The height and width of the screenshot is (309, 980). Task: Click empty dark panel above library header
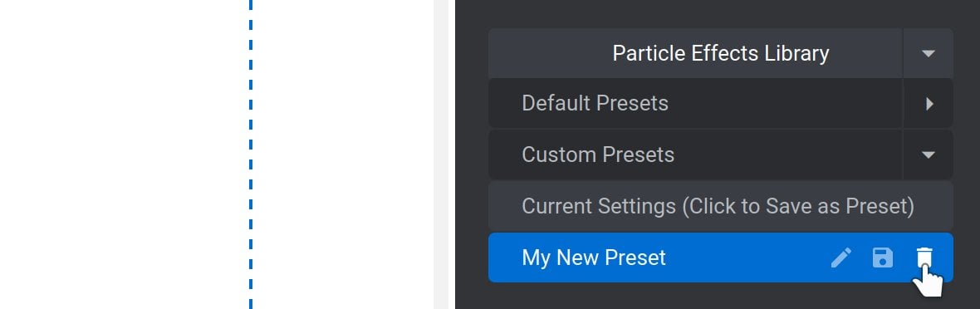[x=721, y=13]
